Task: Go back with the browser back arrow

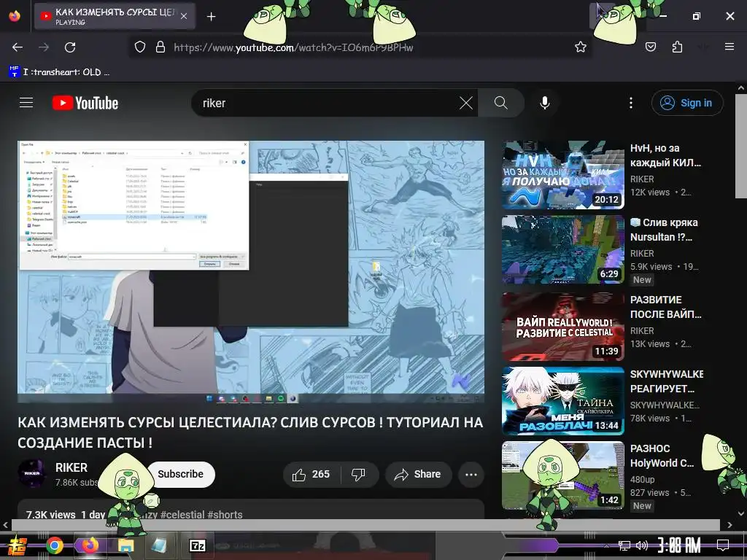Action: [18, 47]
